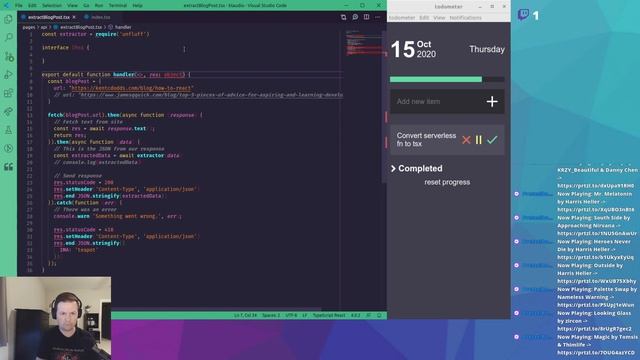
Task: Expand the Completed section in todometer
Action: [416, 168]
